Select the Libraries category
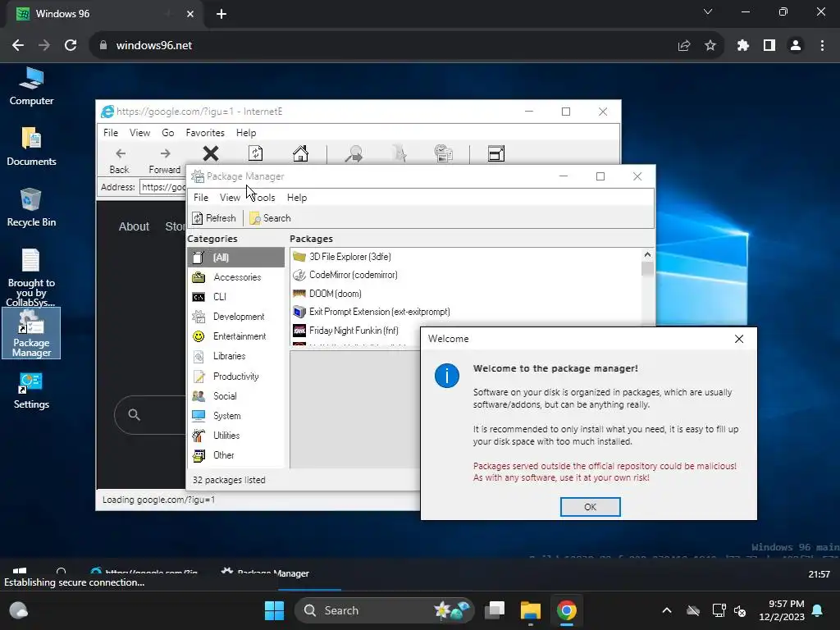This screenshot has width=840, height=630. tap(235, 356)
